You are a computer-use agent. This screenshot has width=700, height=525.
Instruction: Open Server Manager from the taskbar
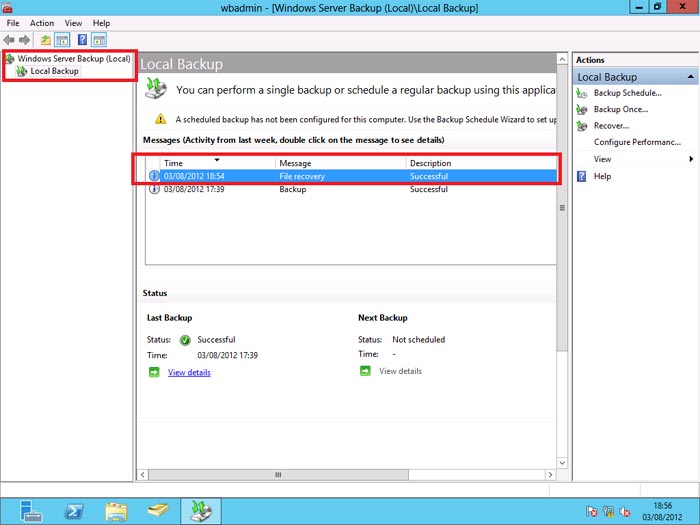click(31, 511)
